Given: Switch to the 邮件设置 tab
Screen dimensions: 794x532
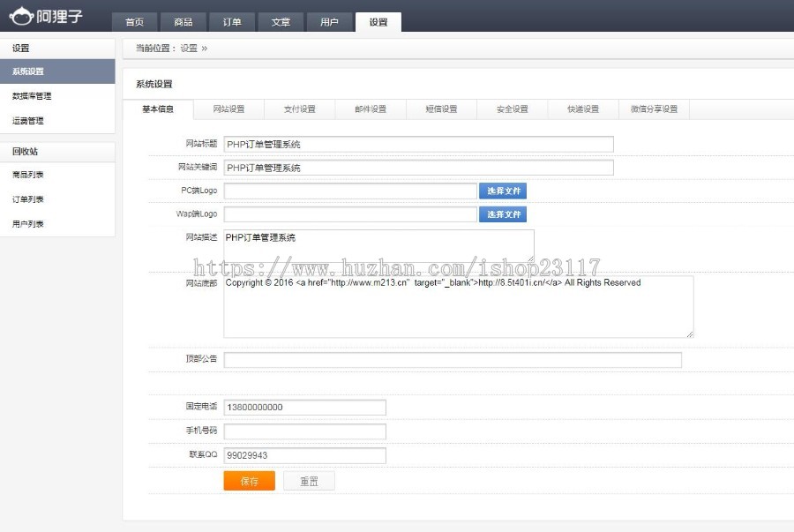Looking at the screenshot, I should coord(371,109).
